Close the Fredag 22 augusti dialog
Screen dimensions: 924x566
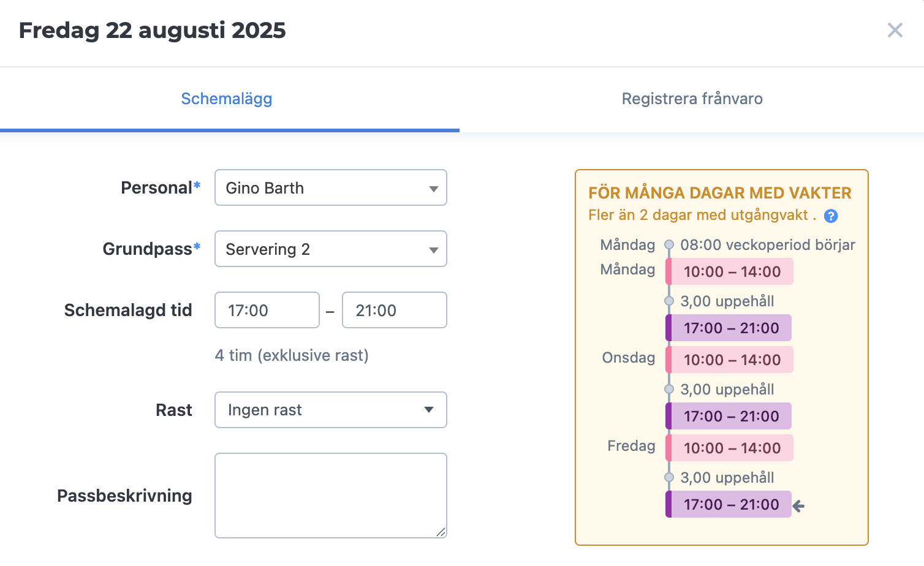(x=895, y=30)
